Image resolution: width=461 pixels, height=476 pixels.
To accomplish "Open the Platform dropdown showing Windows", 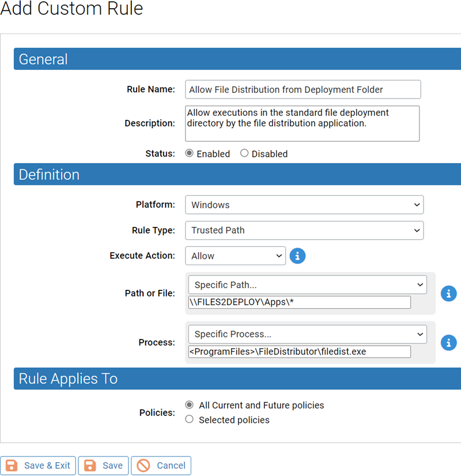I will 304,205.
